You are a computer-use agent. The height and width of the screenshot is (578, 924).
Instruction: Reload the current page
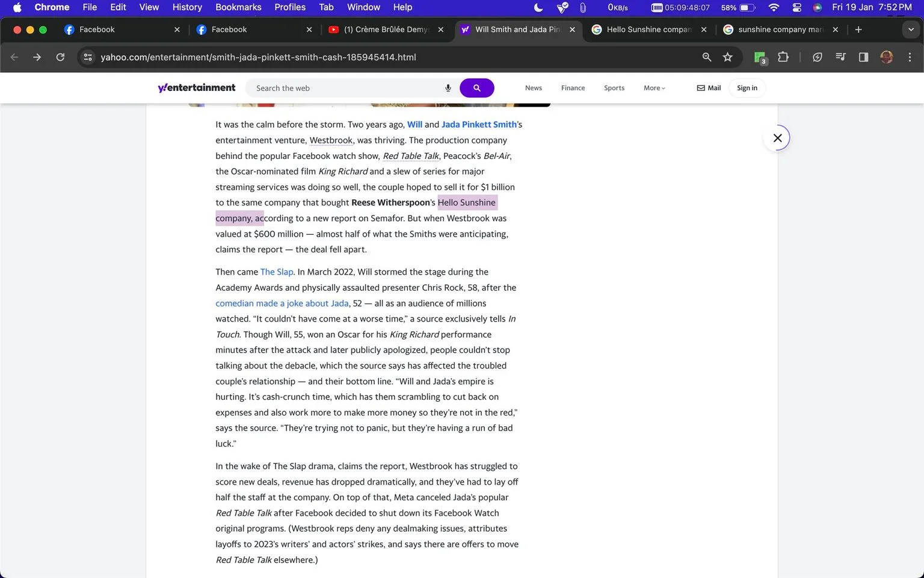point(60,57)
